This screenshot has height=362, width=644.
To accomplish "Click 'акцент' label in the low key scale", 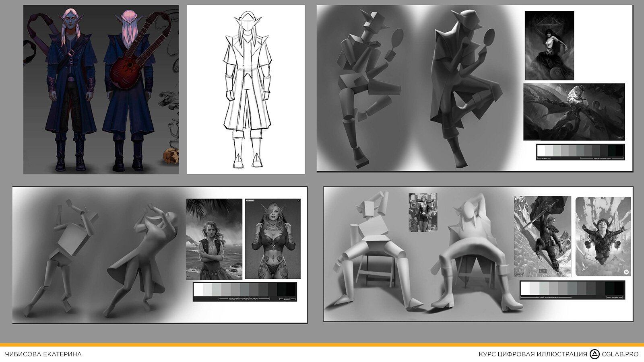I will tap(544, 158).
